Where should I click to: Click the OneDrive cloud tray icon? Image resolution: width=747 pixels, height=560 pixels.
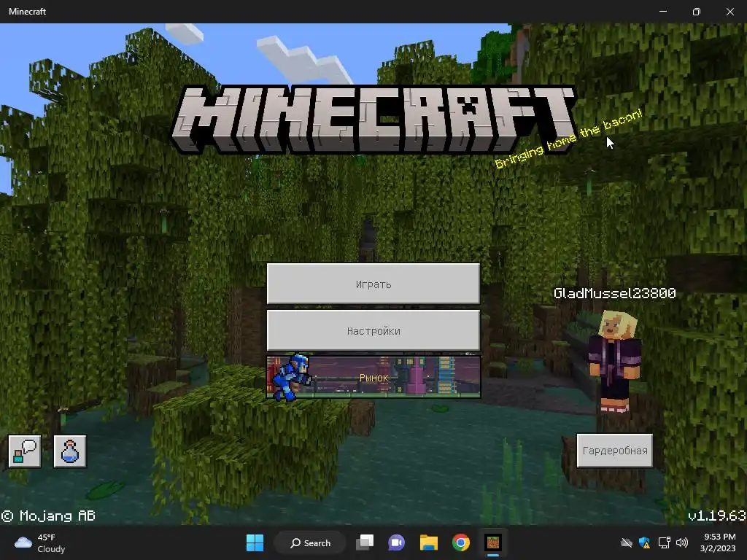pos(627,542)
